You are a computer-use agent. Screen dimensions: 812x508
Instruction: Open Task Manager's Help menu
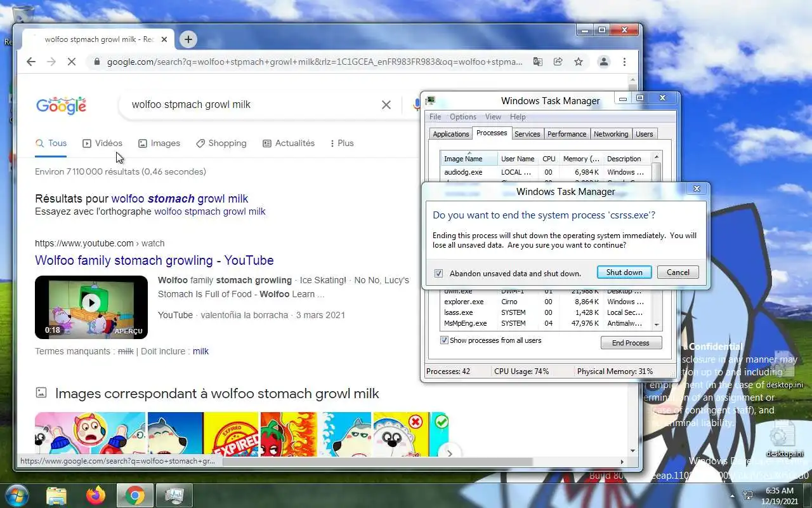pyautogui.click(x=518, y=117)
